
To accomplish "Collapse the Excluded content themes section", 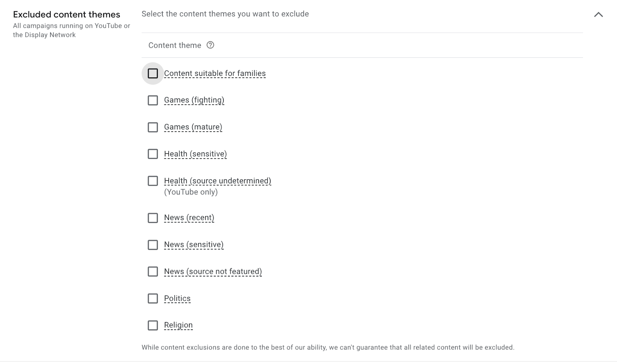I will [x=598, y=15].
